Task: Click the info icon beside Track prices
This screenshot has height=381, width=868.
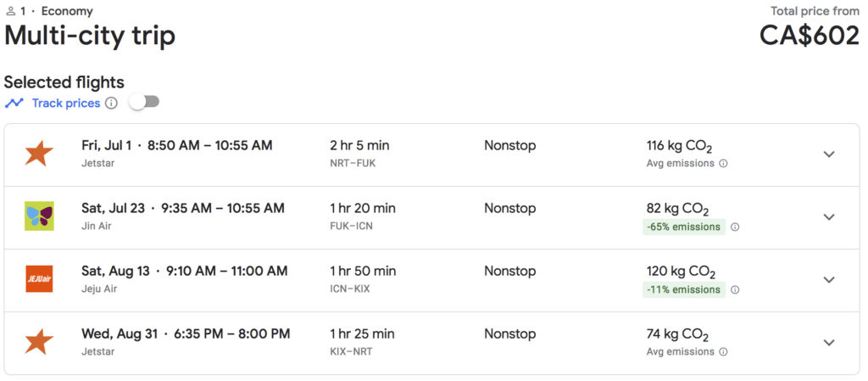Action: pyautogui.click(x=111, y=104)
